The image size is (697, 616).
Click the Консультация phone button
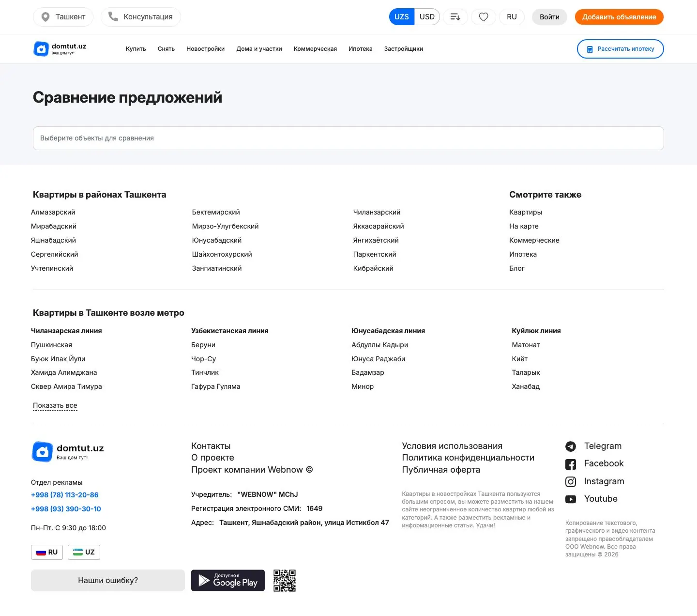(x=141, y=17)
